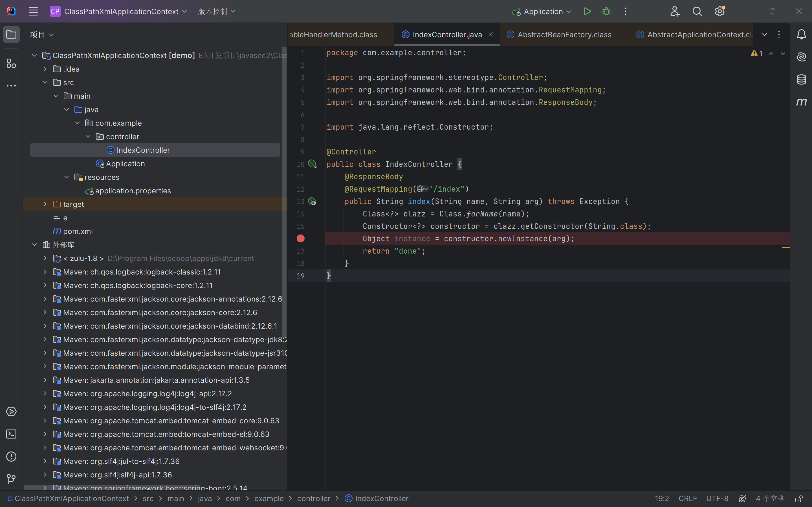Image resolution: width=812 pixels, height=507 pixels.
Task: Switch to the AbstractBeanFactory.class tab
Action: click(564, 35)
